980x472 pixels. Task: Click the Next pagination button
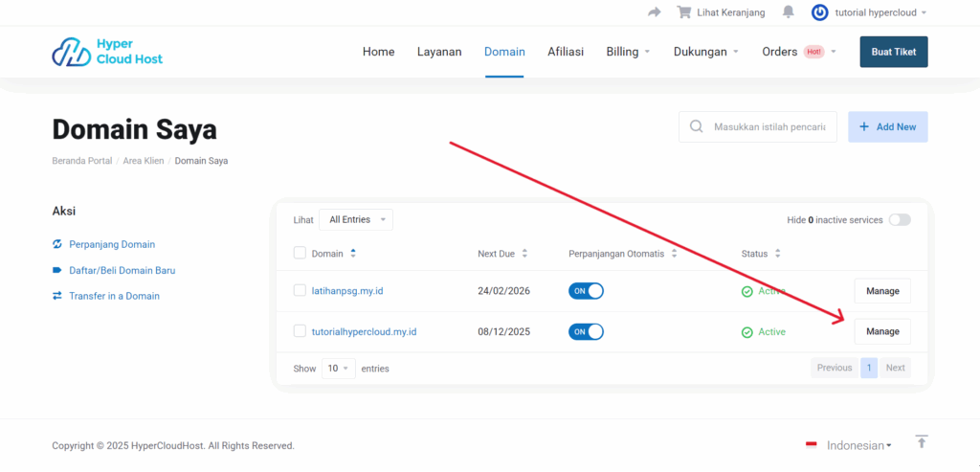[895, 369]
